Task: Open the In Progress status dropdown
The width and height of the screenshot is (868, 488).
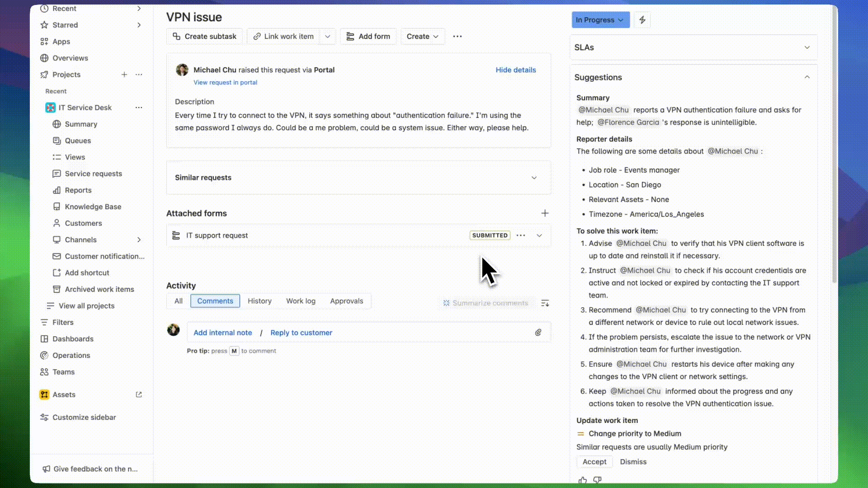Action: click(x=600, y=20)
